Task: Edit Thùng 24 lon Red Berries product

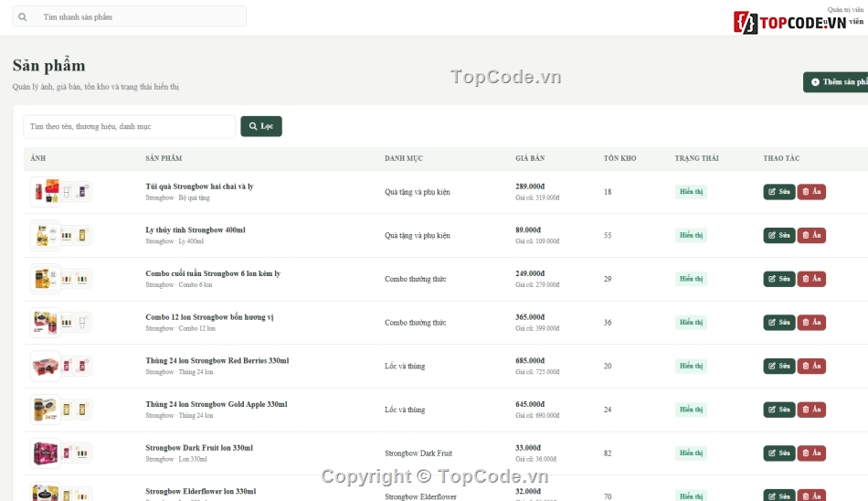Action: pyautogui.click(x=778, y=366)
